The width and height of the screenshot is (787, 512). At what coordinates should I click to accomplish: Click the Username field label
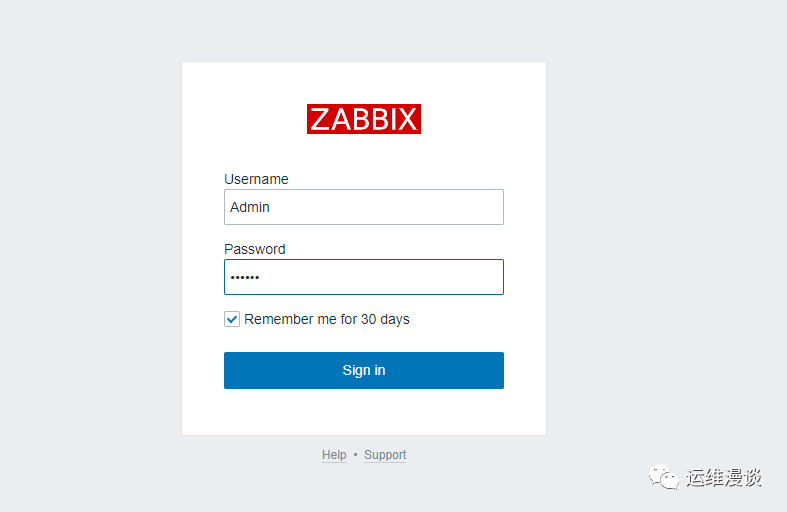click(x=256, y=179)
